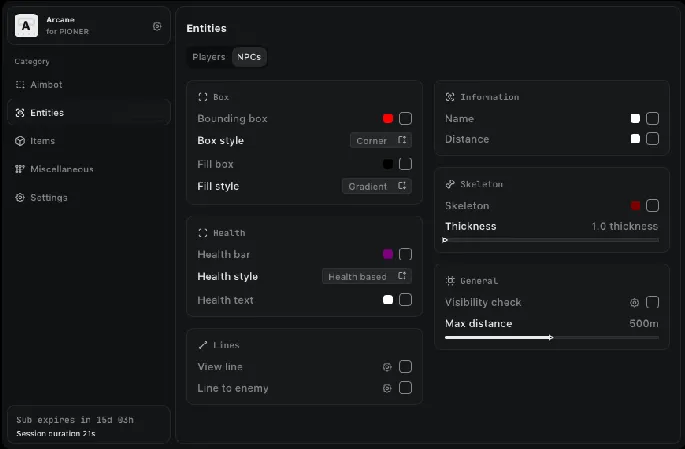Select Entities in the sidebar
This screenshot has height=449, width=685.
pos(47,113)
